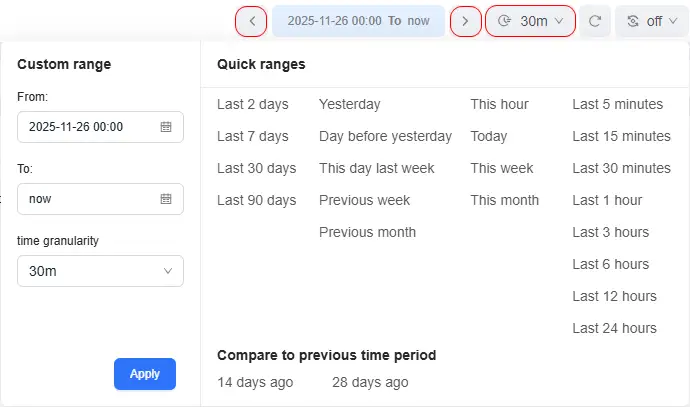Click the Apply button
This screenshot has width=690, height=407.
(145, 374)
